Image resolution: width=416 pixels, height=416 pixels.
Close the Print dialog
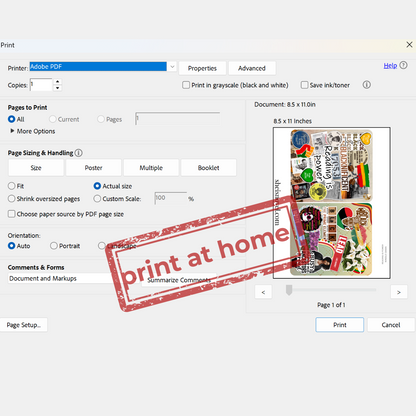(x=409, y=45)
